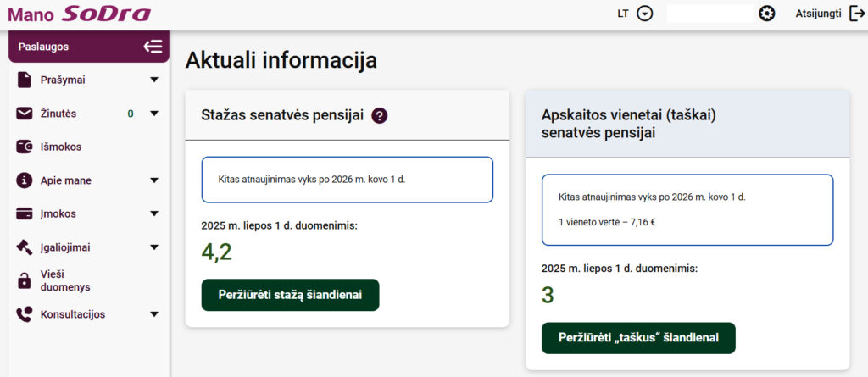
Task: Open the Išmokos menu item
Action: point(61,147)
